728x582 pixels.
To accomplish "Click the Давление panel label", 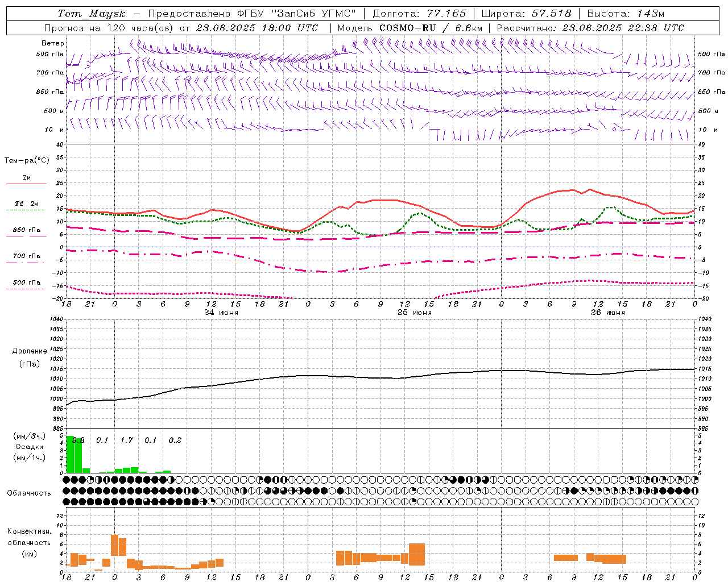I will pos(29,351).
